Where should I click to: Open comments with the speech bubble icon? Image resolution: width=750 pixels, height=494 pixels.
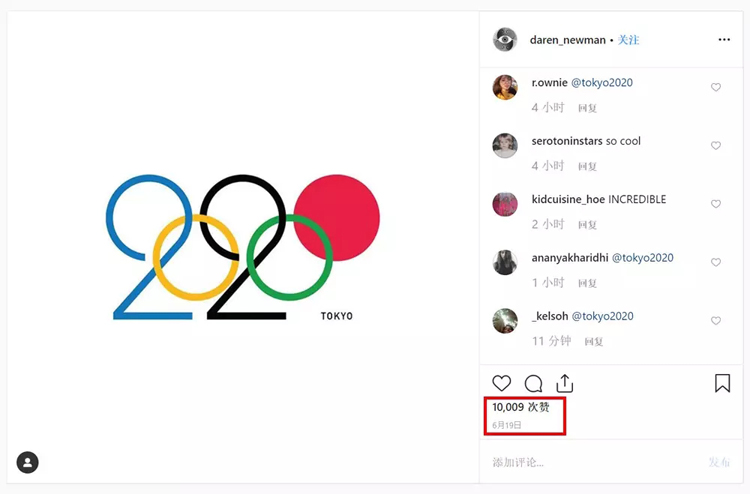click(x=534, y=383)
